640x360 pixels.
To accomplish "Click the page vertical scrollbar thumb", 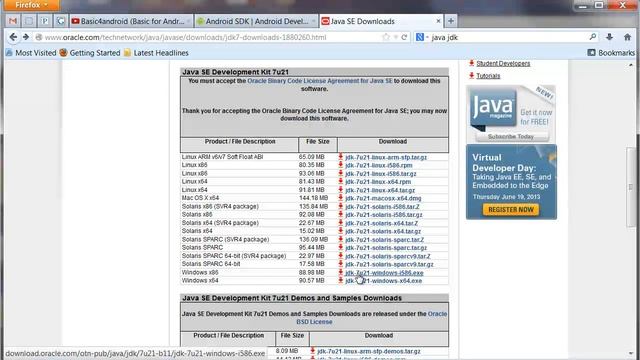I will (631, 187).
